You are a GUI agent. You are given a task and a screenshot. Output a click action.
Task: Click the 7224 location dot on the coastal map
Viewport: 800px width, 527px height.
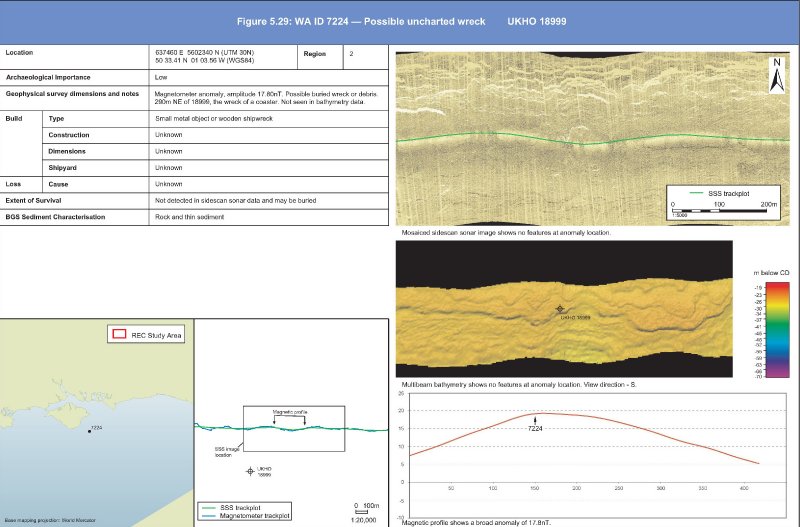click(89, 431)
